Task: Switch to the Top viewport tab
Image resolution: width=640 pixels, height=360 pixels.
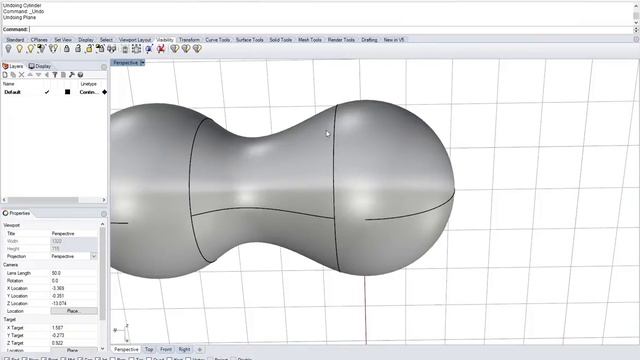Action: (x=149, y=349)
